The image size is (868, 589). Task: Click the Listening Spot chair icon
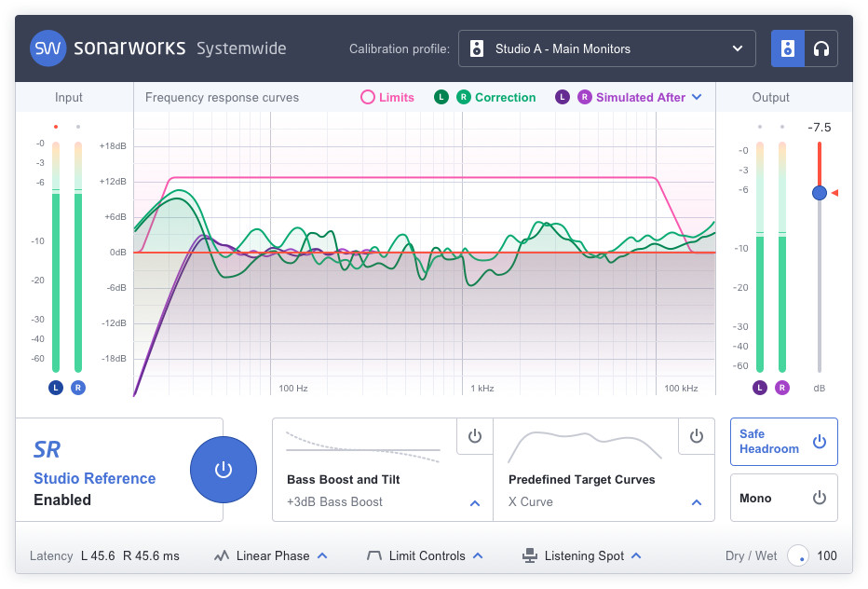pos(530,555)
